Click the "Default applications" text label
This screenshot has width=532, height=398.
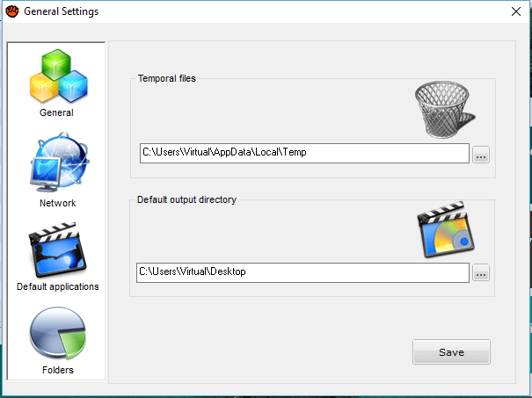(x=57, y=286)
